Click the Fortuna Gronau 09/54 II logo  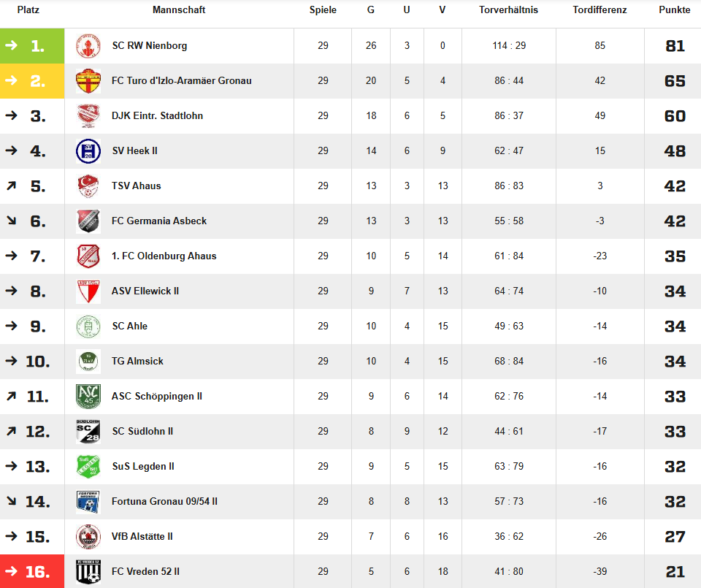(x=88, y=502)
